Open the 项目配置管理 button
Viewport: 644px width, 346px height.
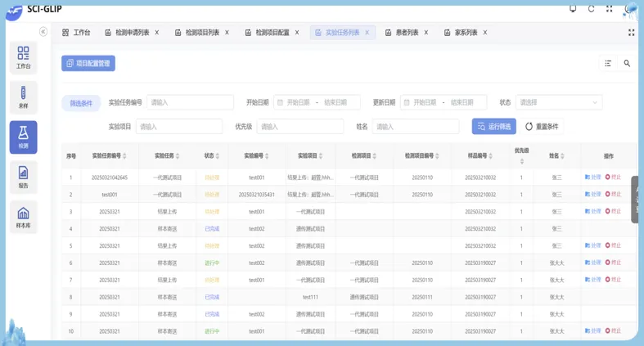88,63
